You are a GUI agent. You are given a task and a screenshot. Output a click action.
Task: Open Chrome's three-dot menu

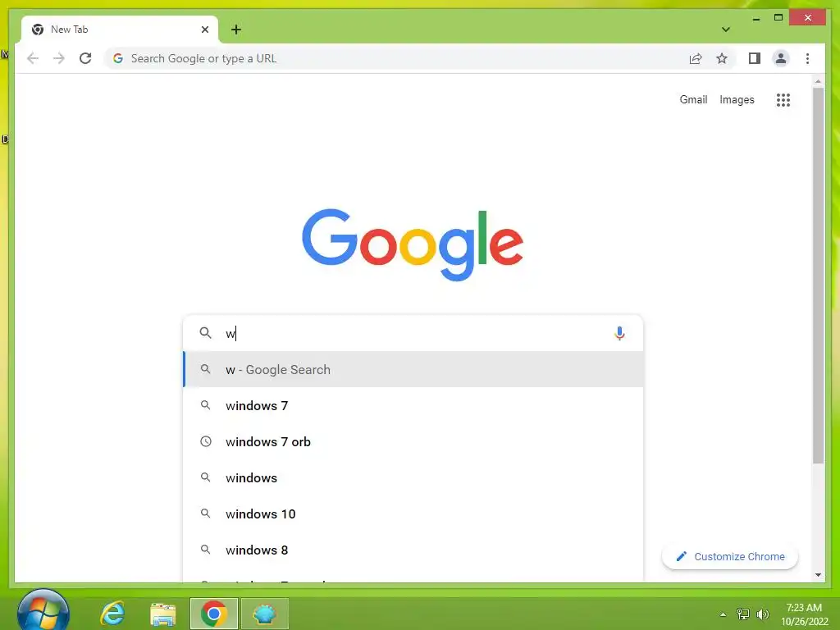pos(807,58)
